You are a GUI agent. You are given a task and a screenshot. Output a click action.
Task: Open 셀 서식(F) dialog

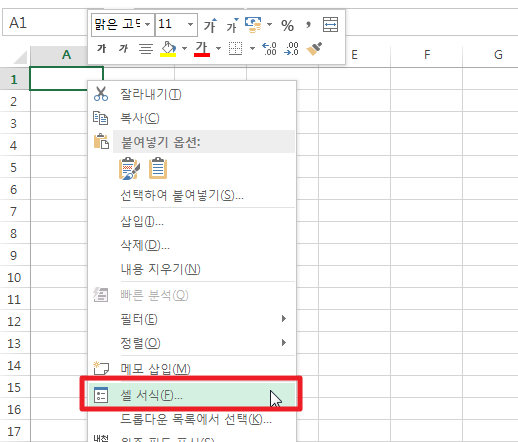[192, 395]
